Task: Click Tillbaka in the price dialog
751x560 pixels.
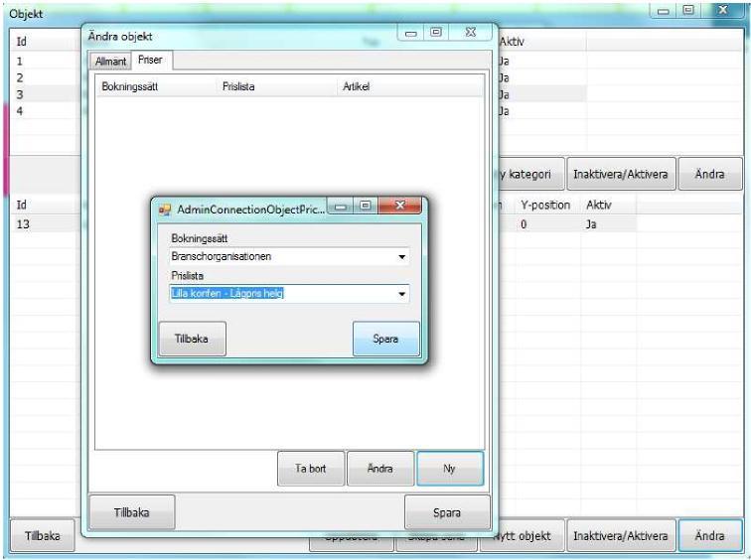Action: tap(192, 339)
